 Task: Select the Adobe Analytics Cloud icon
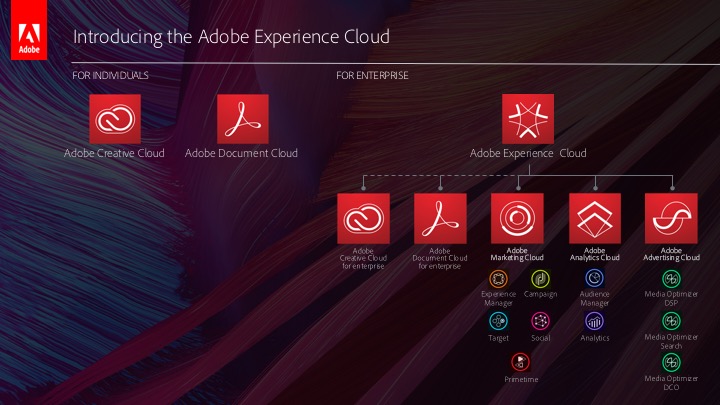(595, 218)
